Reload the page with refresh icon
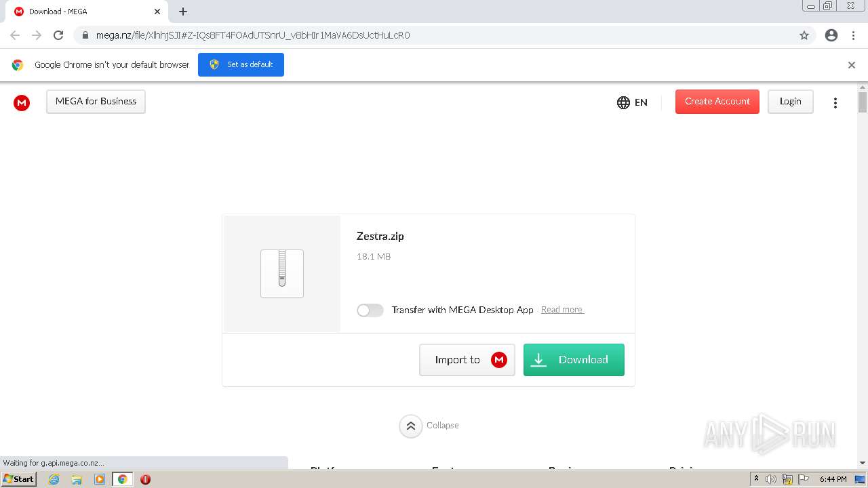The height and width of the screenshot is (488, 868). [x=58, y=35]
